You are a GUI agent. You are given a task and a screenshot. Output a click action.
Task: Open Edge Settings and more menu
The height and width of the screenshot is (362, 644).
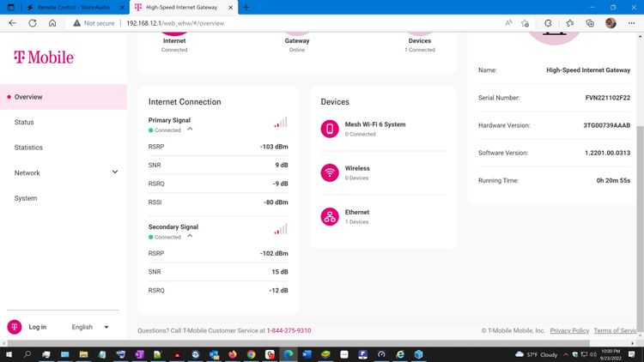(632, 23)
